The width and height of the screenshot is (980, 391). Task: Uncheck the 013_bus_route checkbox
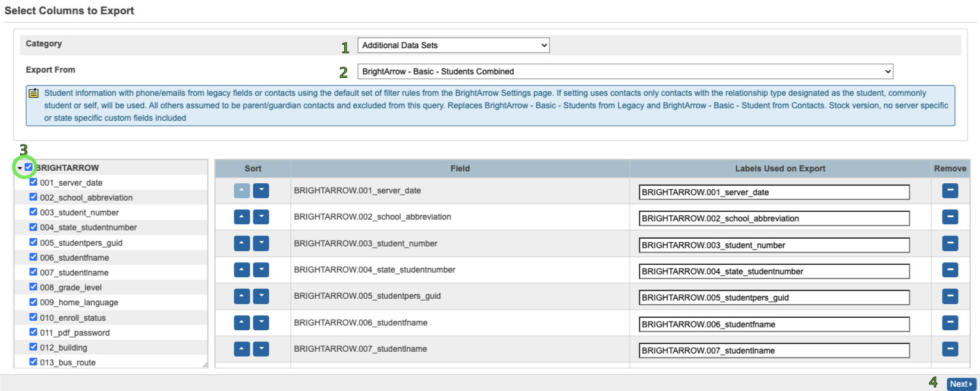click(x=33, y=362)
